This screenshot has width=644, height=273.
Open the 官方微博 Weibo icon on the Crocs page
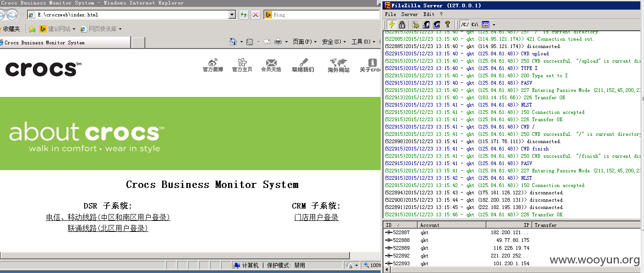[x=213, y=65]
